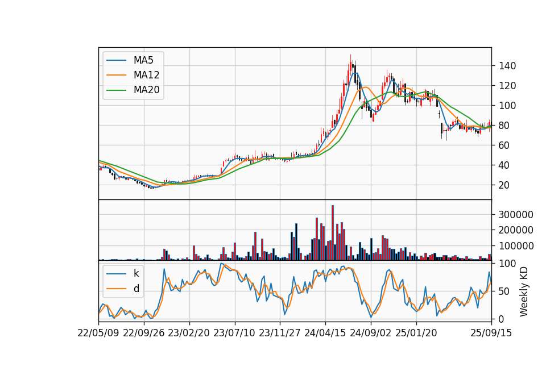Click the 60 price axis label
The image size is (546, 392).
coord(504,145)
